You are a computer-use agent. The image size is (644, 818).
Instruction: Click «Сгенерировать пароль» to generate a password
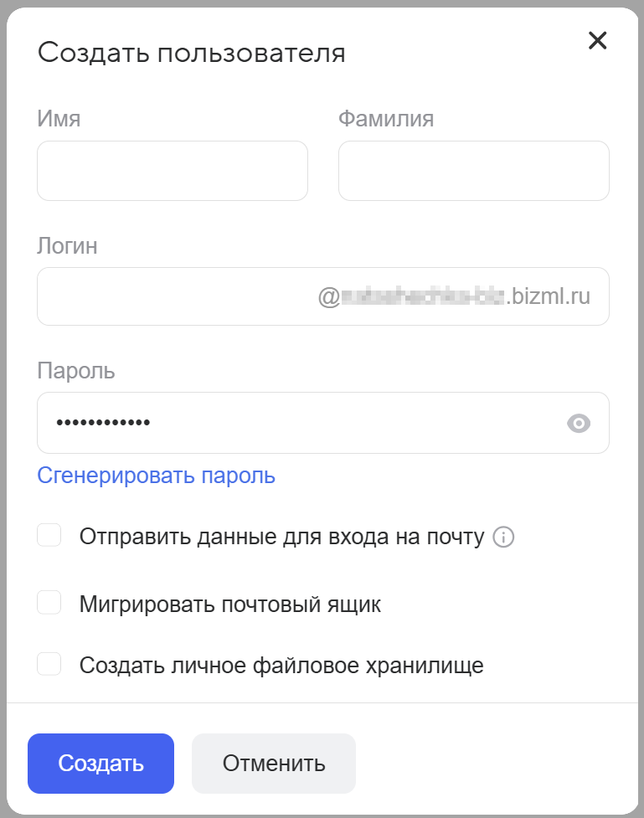click(155, 475)
